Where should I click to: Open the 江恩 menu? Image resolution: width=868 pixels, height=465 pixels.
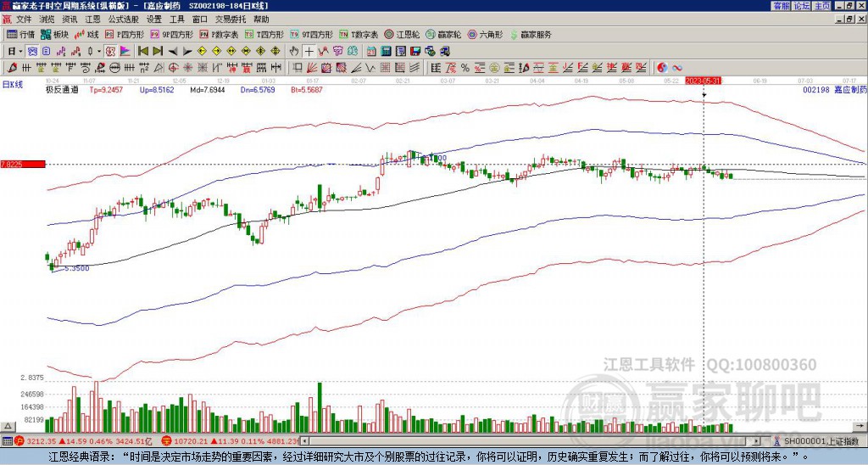pos(93,20)
